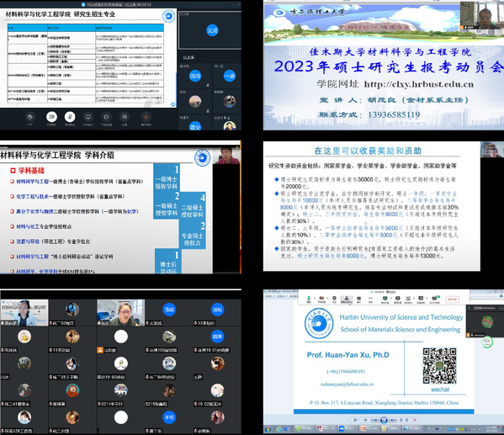Click the green new-share screen icon
Viewport: 504px width, 435px height.
point(385,299)
